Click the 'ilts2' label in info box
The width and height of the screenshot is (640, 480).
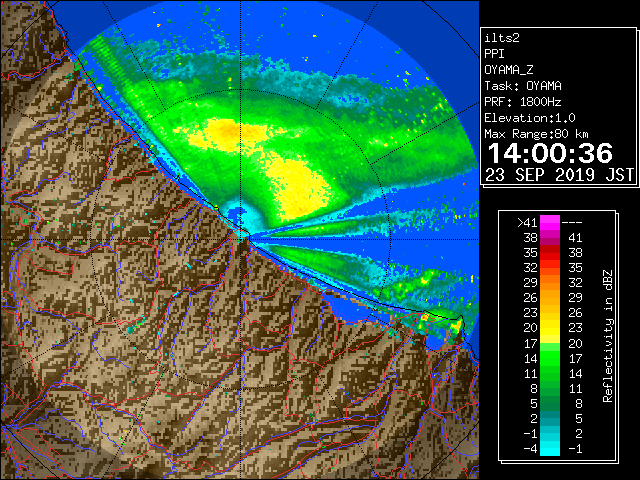502,38
